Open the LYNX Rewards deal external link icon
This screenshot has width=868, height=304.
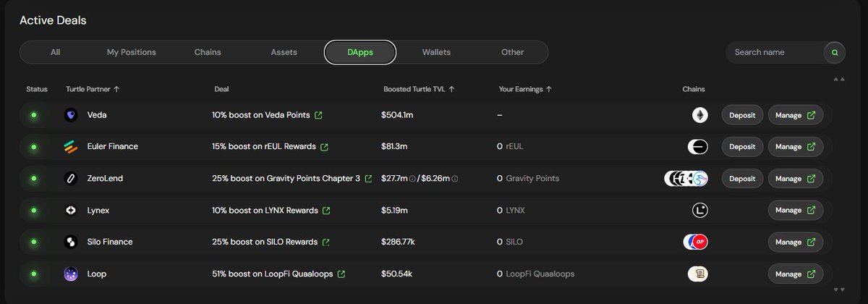(x=326, y=210)
